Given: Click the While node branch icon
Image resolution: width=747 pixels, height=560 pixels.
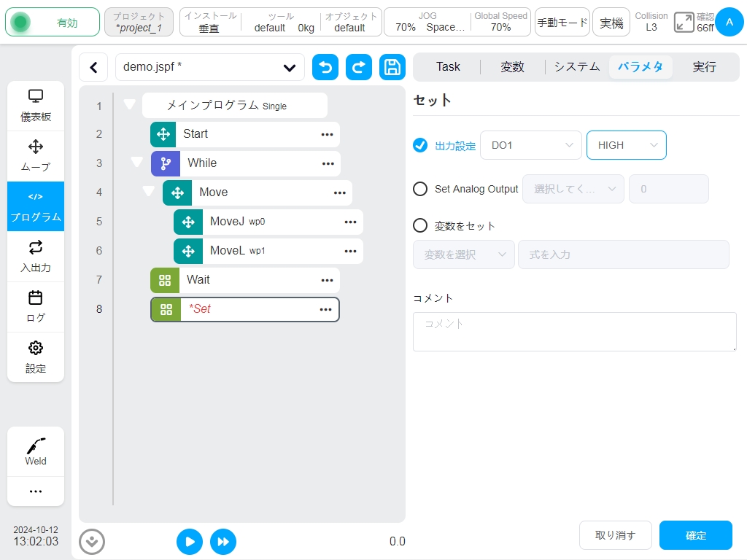Looking at the screenshot, I should point(166,163).
